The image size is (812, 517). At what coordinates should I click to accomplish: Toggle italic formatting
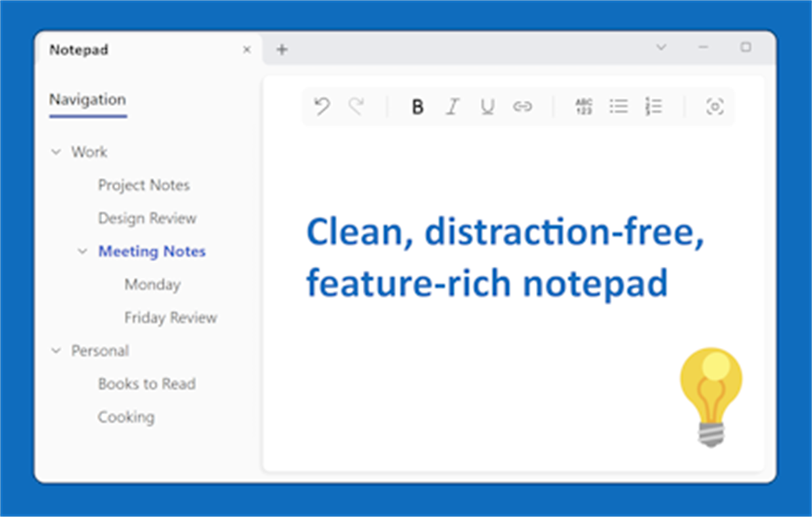[453, 107]
